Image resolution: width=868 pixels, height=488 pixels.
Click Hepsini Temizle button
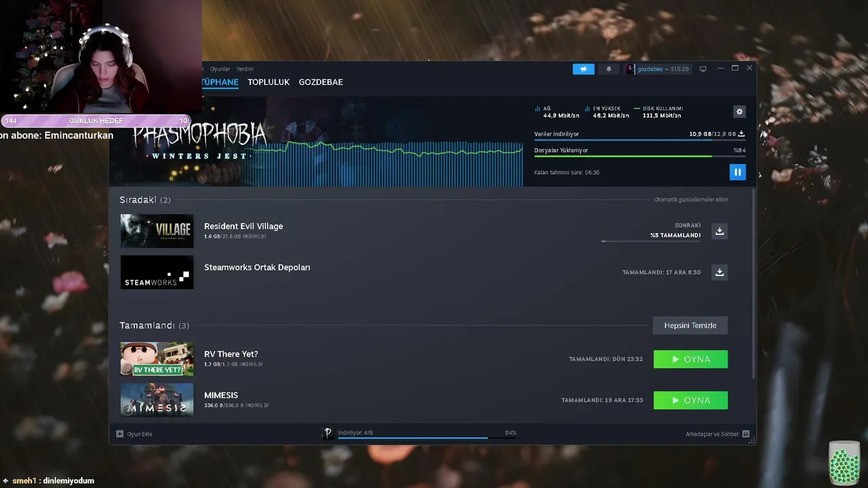(x=690, y=325)
